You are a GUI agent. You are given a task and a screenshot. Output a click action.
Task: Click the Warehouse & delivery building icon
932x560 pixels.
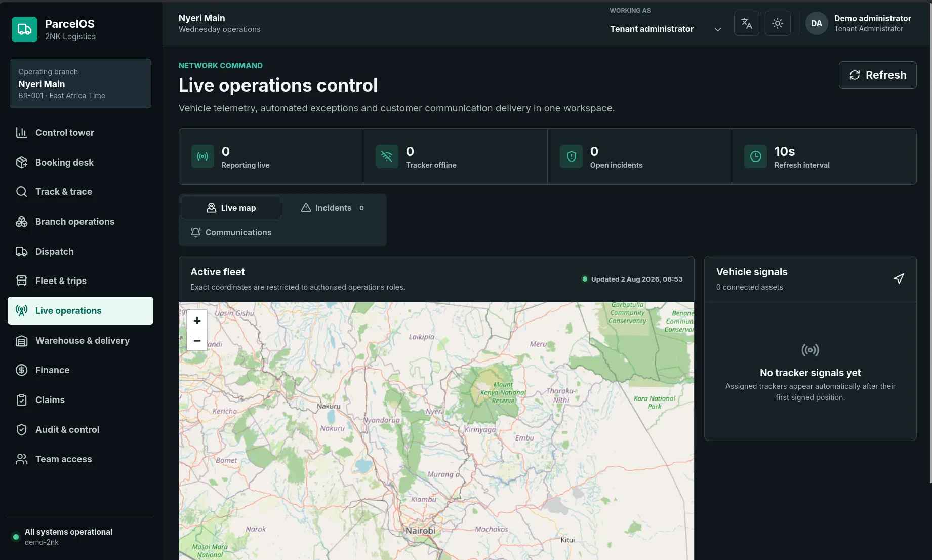point(21,341)
